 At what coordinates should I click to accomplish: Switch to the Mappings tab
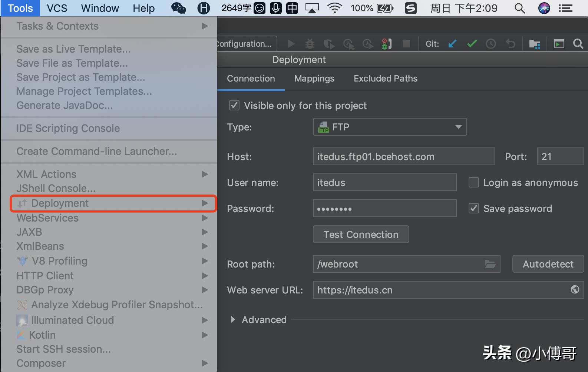pyautogui.click(x=314, y=79)
